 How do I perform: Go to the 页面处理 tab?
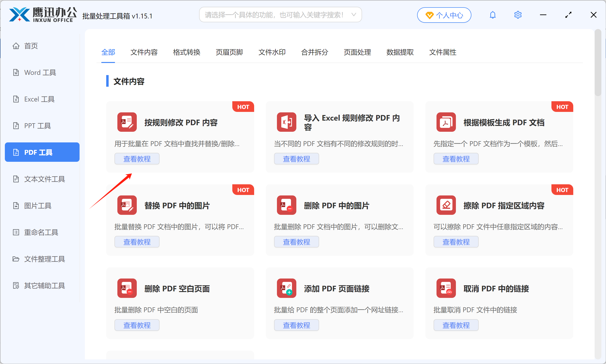357,52
